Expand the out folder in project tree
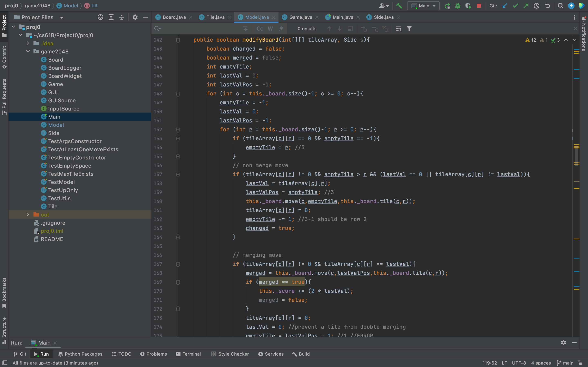 [28, 214]
